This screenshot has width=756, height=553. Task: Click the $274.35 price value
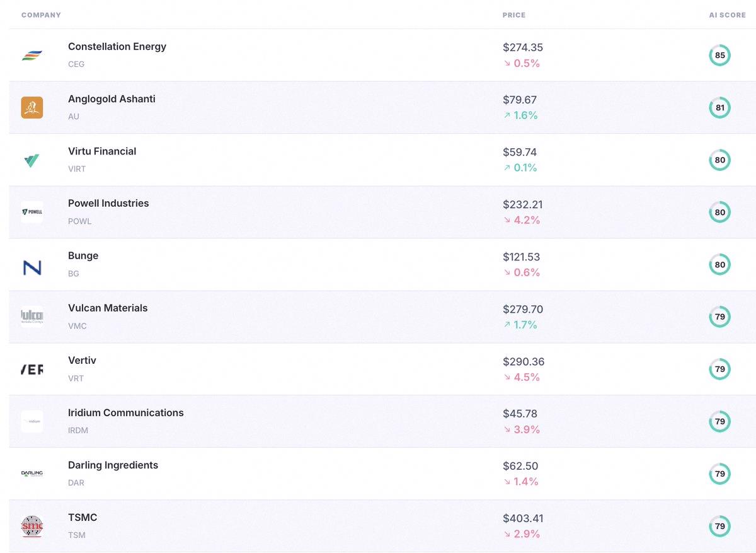523,48
